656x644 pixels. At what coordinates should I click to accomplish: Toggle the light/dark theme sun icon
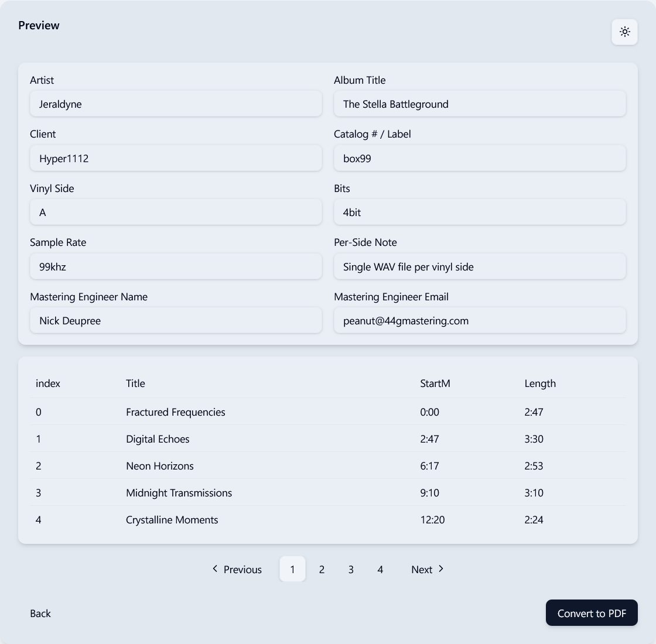(624, 32)
